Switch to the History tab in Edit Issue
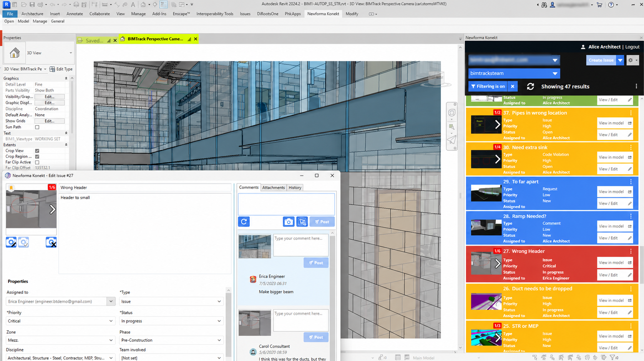 point(295,188)
